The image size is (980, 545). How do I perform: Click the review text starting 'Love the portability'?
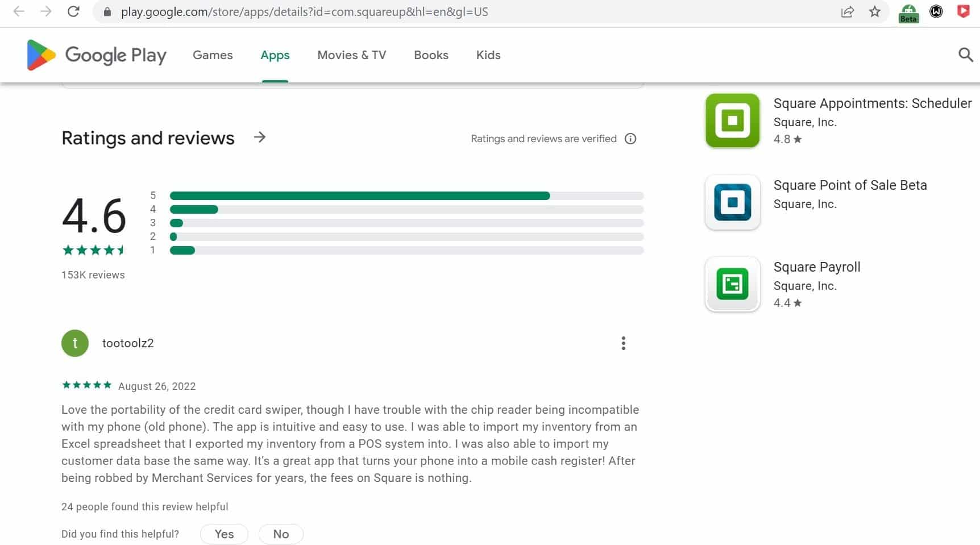point(350,444)
